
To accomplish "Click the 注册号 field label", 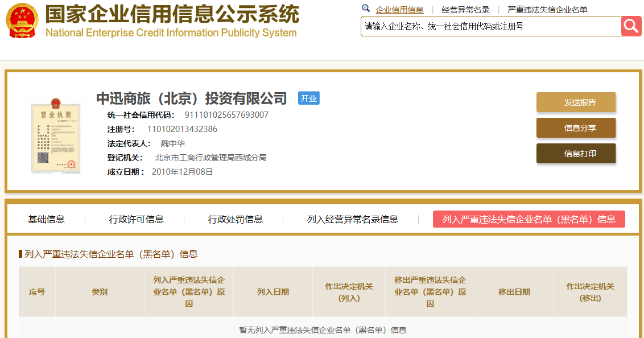I will 121,129.
